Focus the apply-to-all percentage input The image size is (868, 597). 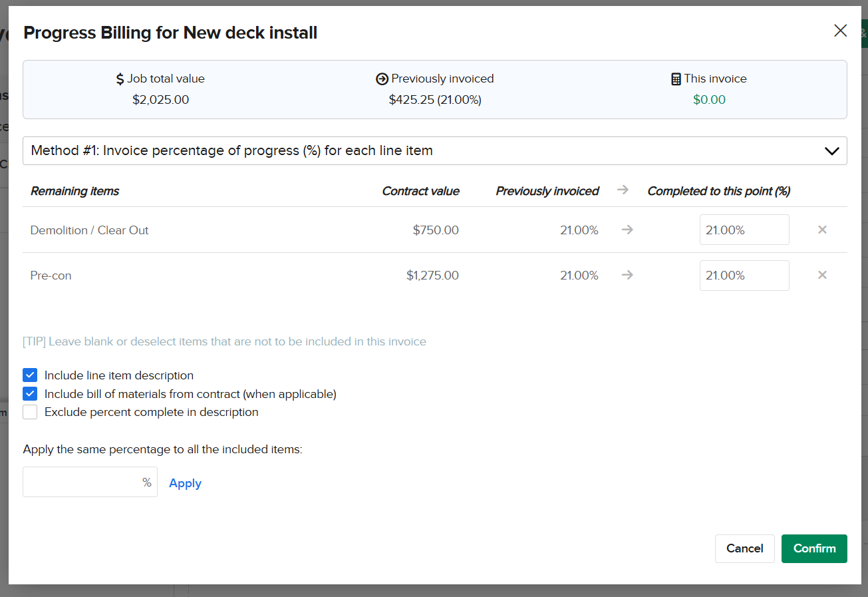point(81,483)
